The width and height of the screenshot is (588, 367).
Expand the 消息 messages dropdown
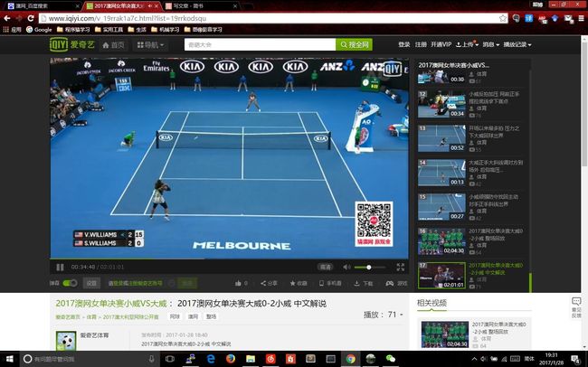(x=491, y=44)
